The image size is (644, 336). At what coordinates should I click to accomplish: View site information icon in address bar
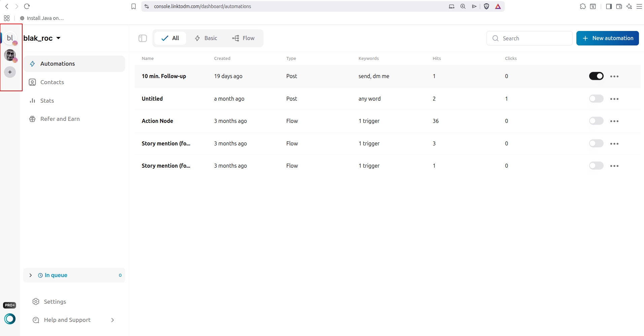147,6
